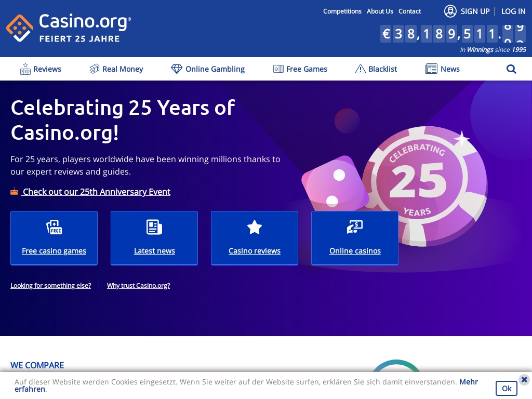Click the Celebrating 25 Years headline
The image size is (532, 399).
point(123,120)
